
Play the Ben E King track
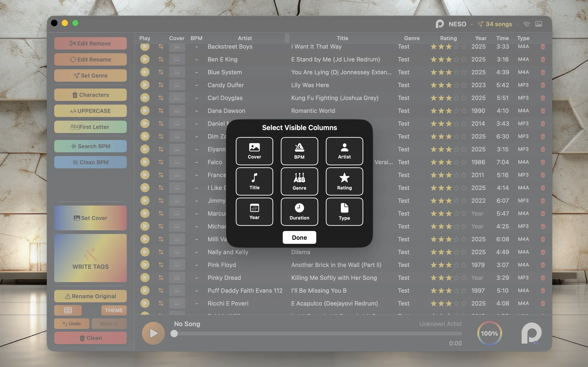pyautogui.click(x=145, y=59)
